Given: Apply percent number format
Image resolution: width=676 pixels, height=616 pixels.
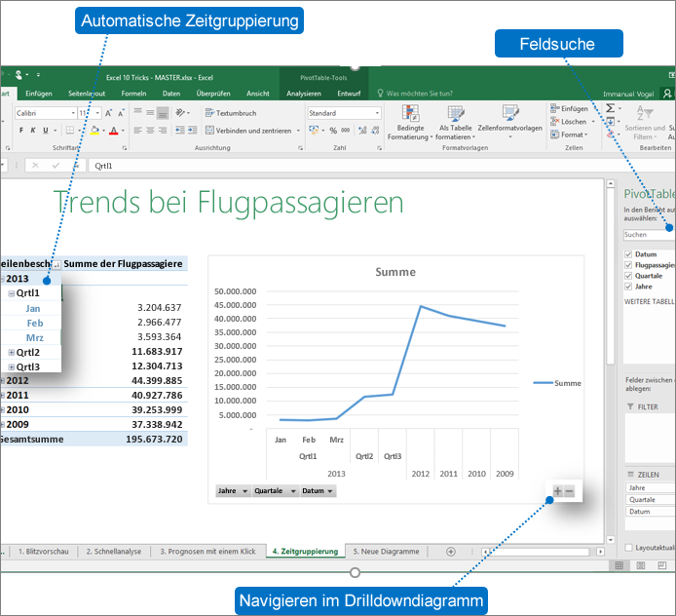Looking at the screenshot, I should pos(333,131).
